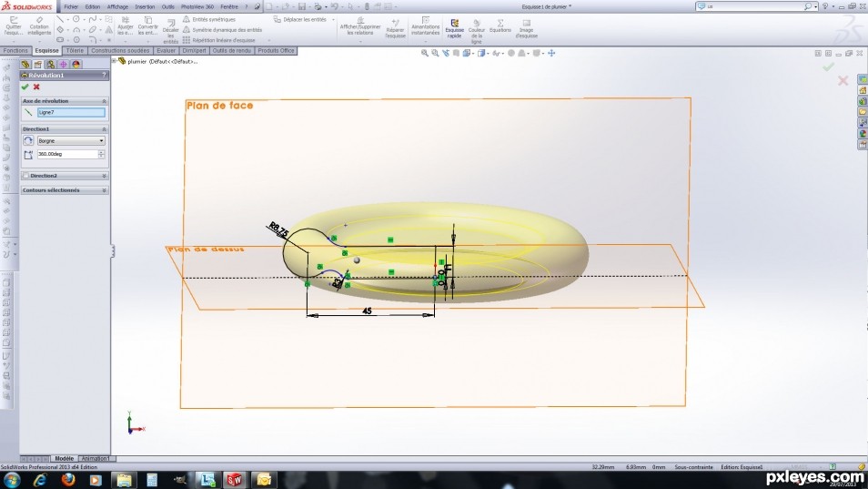The height and width of the screenshot is (489, 868).
Task: Click reverse direction button beside Borgne
Action: coord(28,140)
